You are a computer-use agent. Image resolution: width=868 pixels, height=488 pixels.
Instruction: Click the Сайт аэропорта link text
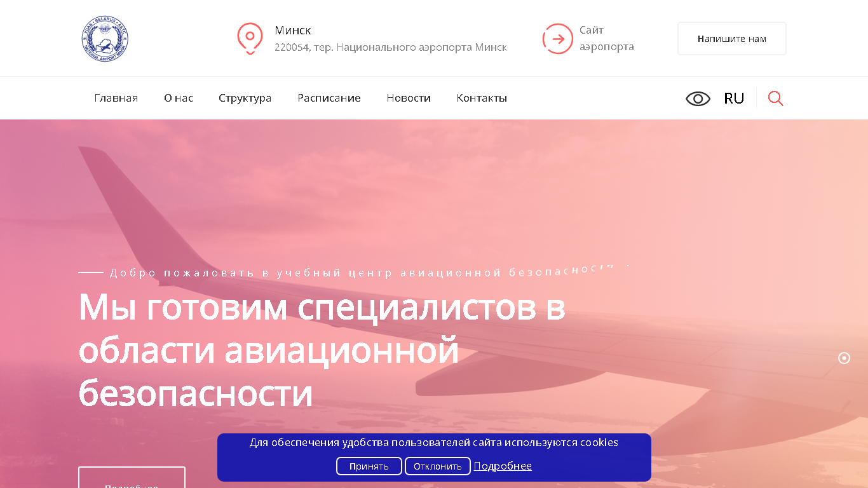(x=606, y=38)
